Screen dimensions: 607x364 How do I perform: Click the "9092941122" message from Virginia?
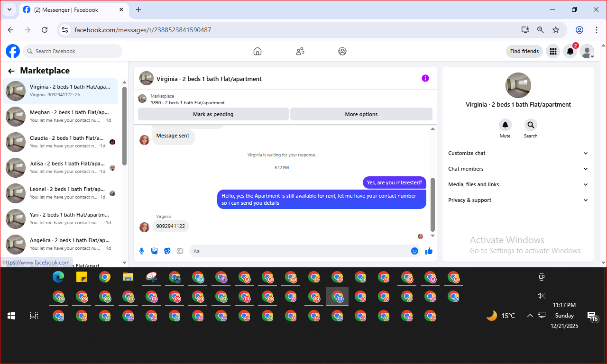click(171, 226)
